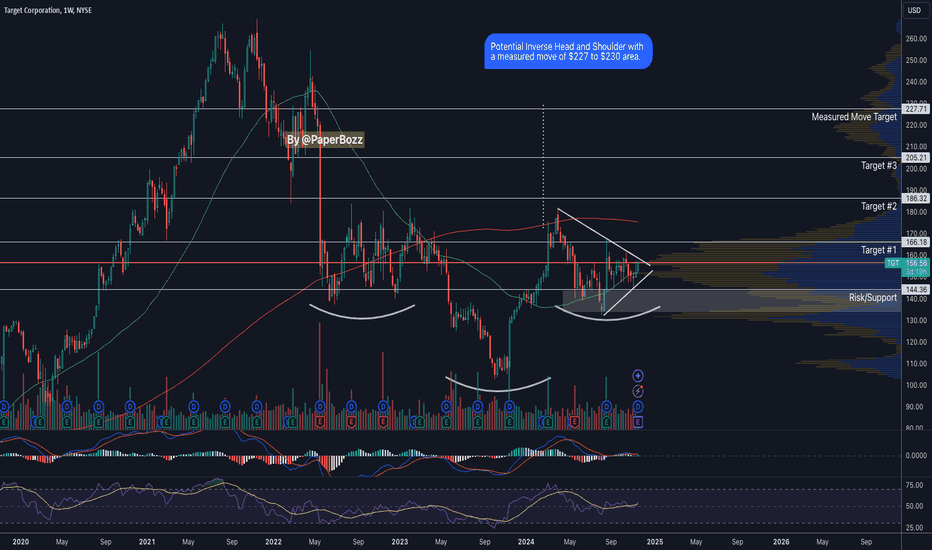Click the 0.0000 MACD axis value
This screenshot has width=932, height=550.
tap(916, 455)
